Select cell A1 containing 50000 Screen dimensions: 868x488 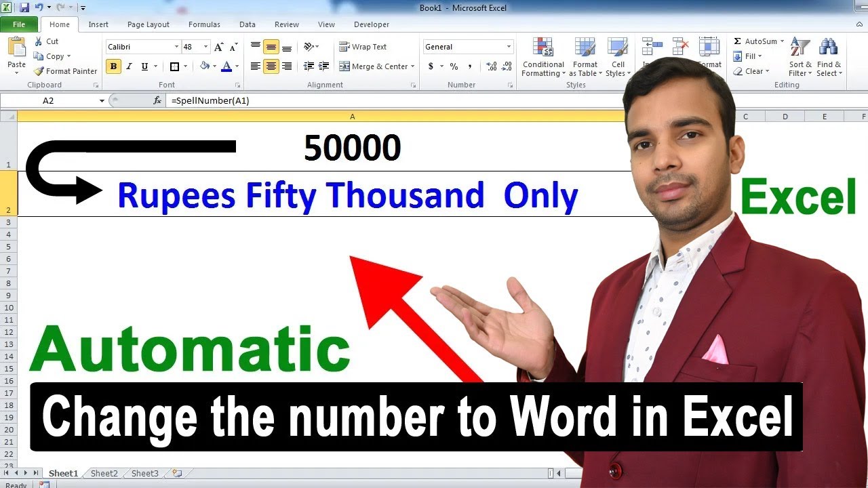point(352,146)
